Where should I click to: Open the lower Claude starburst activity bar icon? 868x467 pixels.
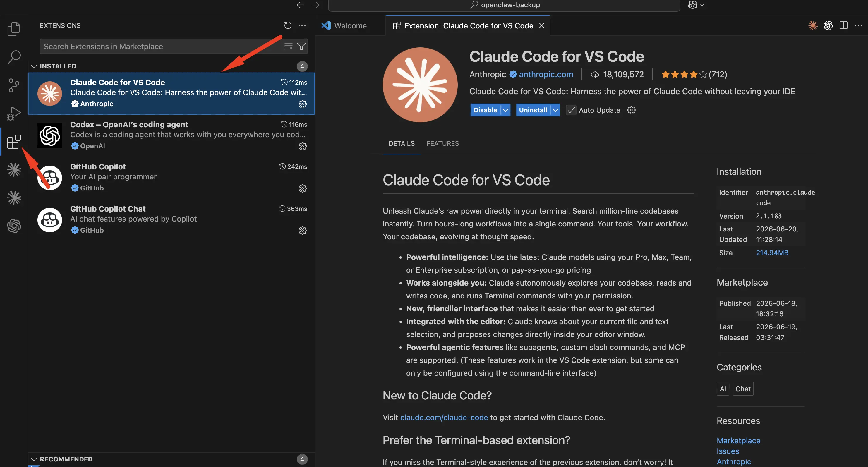(14, 198)
